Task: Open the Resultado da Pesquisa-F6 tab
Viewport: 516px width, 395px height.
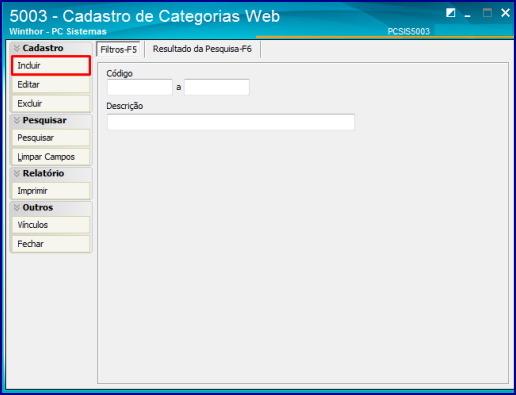Action: 202,49
